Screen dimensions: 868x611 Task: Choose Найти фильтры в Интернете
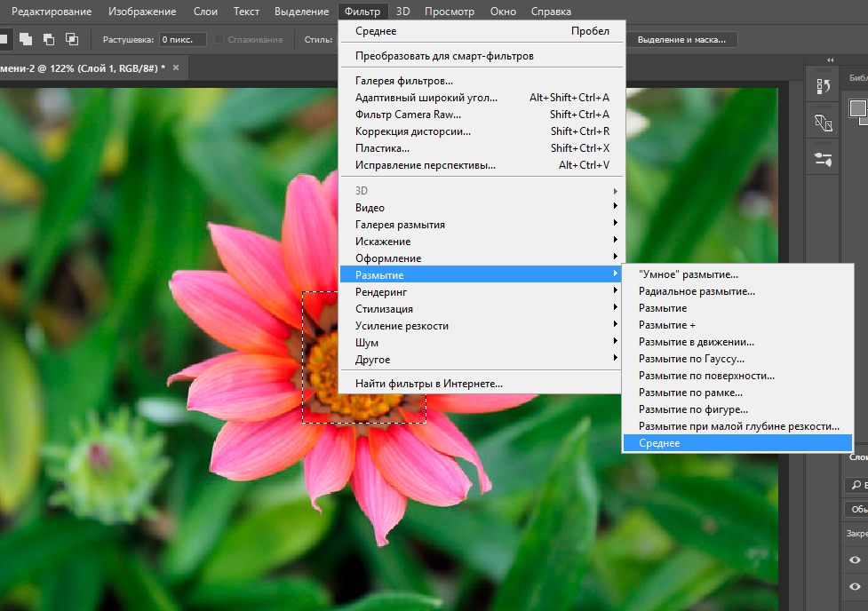pyautogui.click(x=482, y=384)
